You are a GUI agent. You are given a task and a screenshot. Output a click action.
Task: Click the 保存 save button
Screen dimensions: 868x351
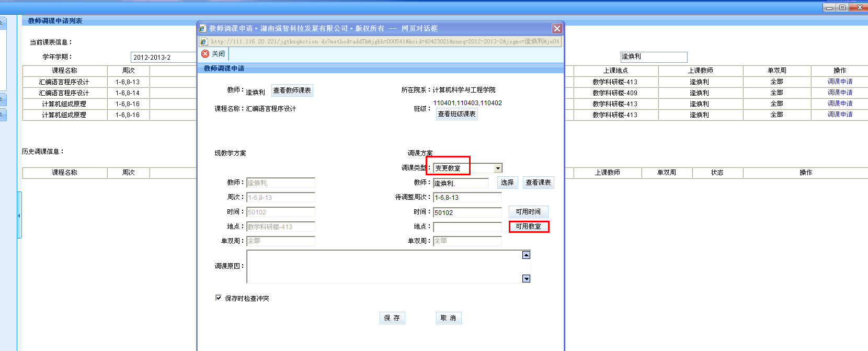point(392,318)
